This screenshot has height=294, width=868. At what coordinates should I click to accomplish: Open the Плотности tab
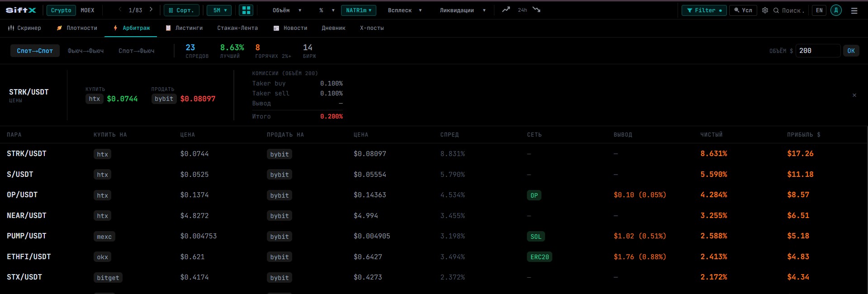[x=77, y=28]
